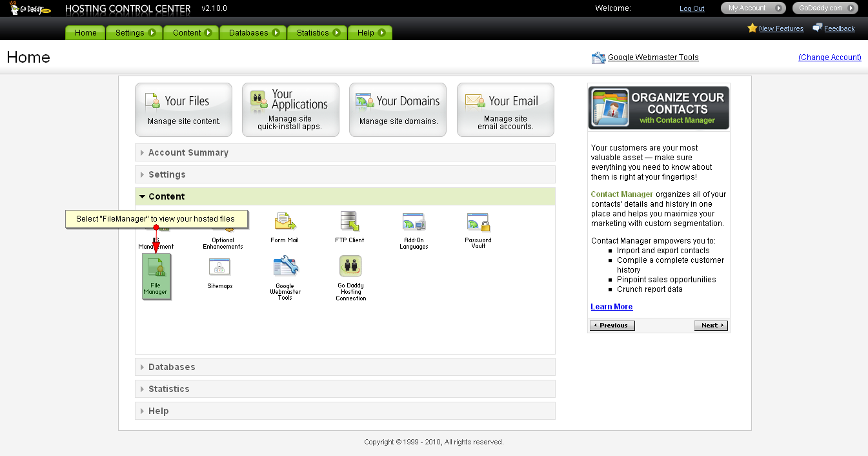Launch the FTP Client icon
This screenshot has width=868, height=456.
(x=350, y=222)
